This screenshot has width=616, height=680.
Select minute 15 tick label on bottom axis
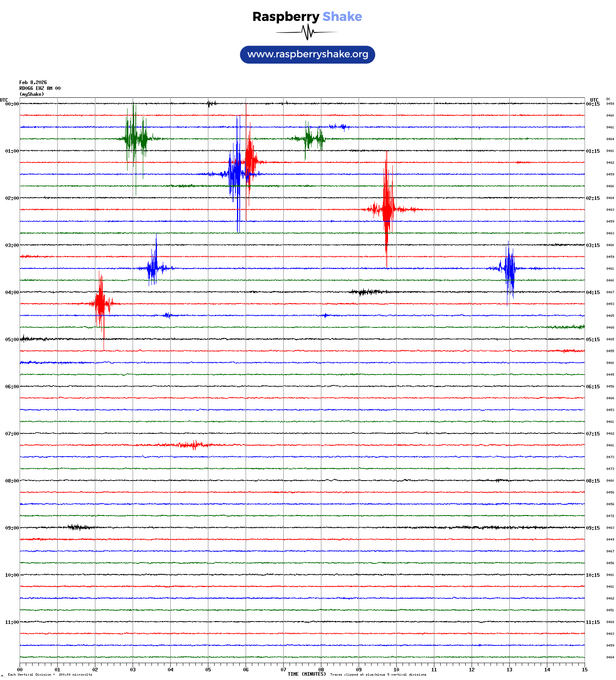(584, 670)
